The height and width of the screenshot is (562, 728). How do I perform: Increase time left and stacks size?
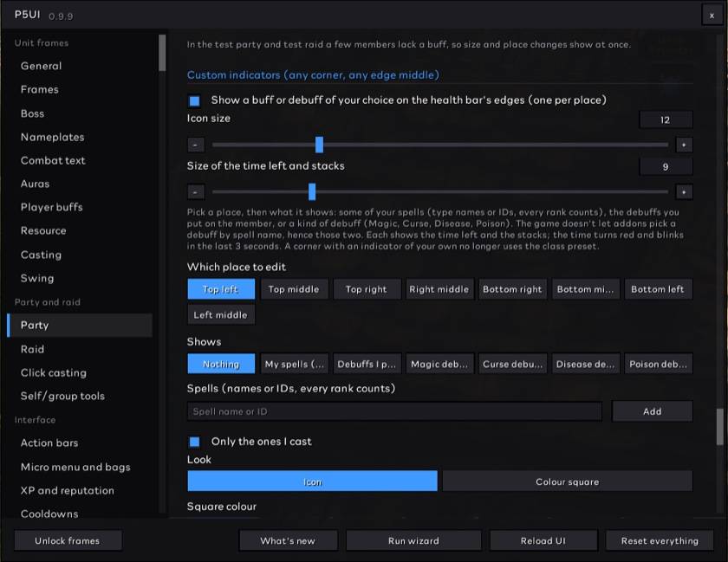coord(684,191)
